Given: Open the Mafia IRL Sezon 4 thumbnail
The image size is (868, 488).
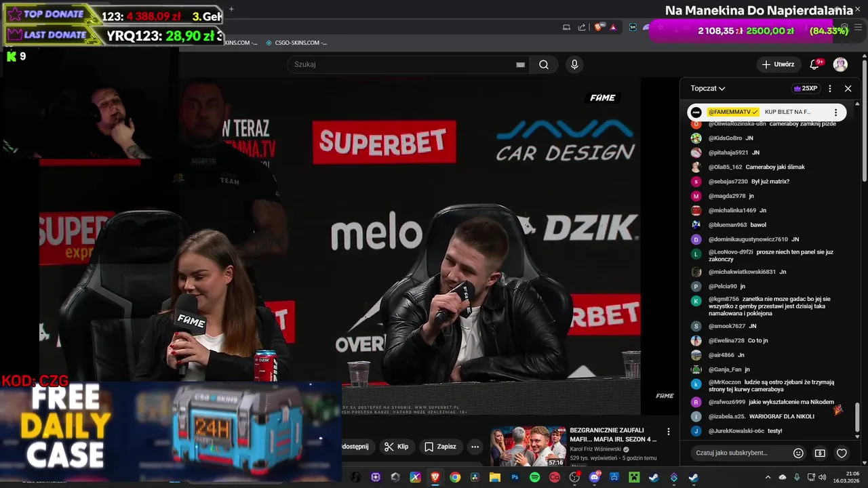Looking at the screenshot, I should [528, 446].
